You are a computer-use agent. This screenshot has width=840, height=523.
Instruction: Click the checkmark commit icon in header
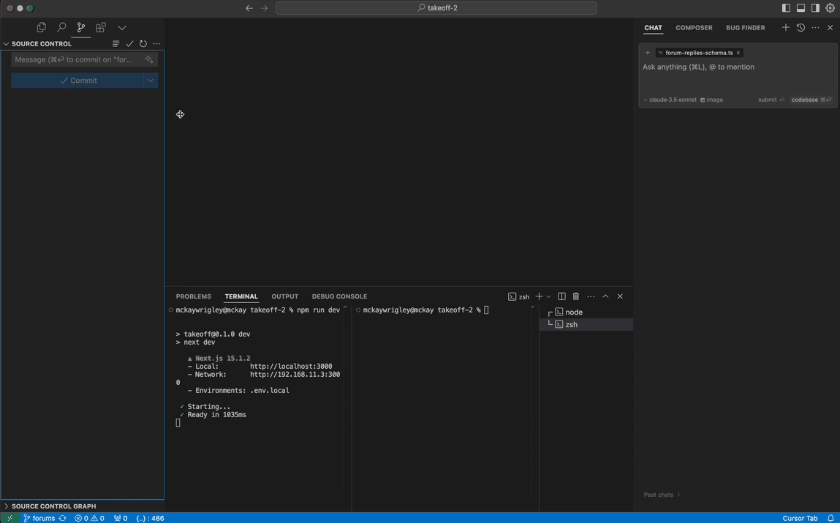tap(129, 43)
